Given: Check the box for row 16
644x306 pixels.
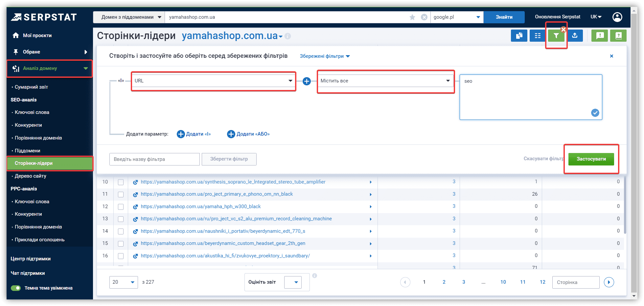Looking at the screenshot, I should pos(121,256).
